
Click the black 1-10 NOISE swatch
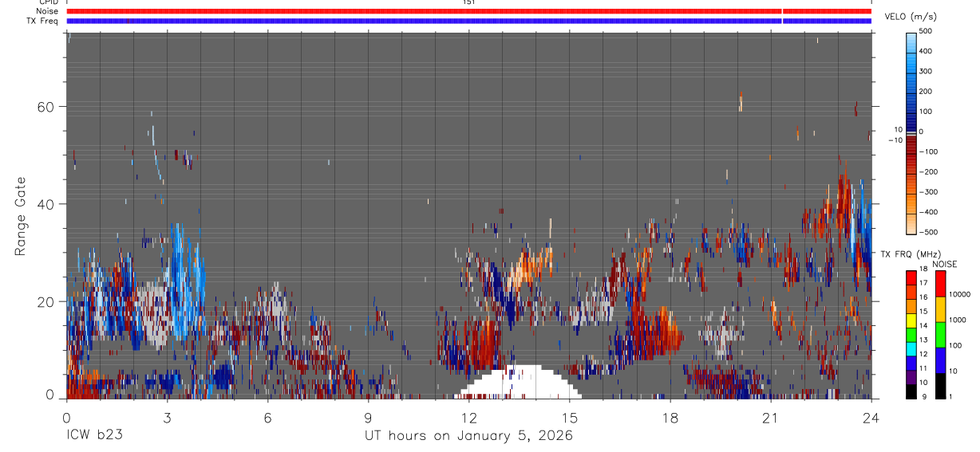(x=939, y=386)
